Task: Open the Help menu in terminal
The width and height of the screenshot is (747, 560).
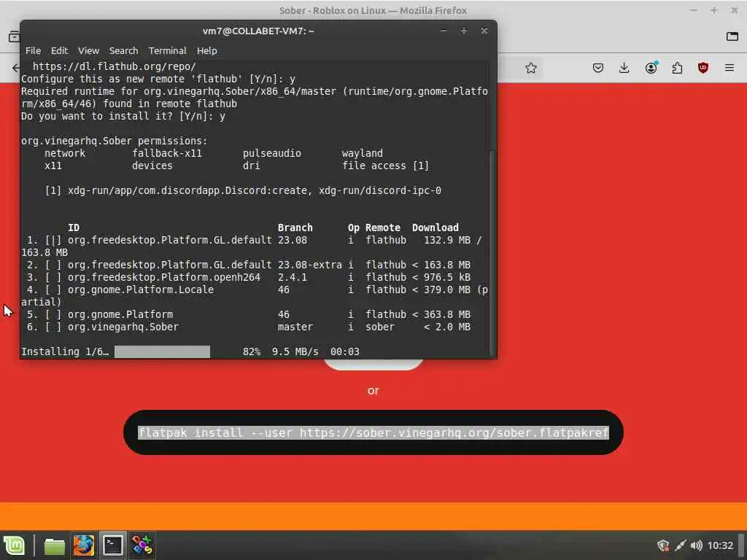Action: pos(206,50)
